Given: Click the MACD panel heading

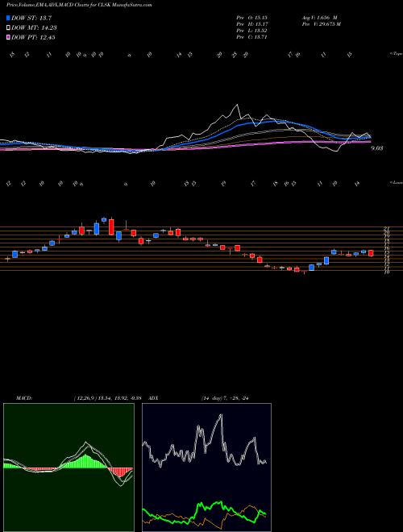Looking at the screenshot, I should (x=23, y=398).
